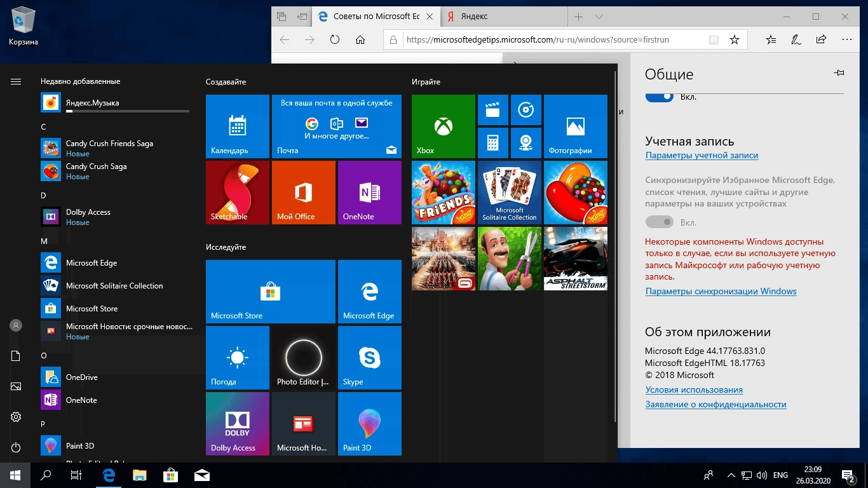
Task: Click the letter C group header
Action: [x=43, y=127]
